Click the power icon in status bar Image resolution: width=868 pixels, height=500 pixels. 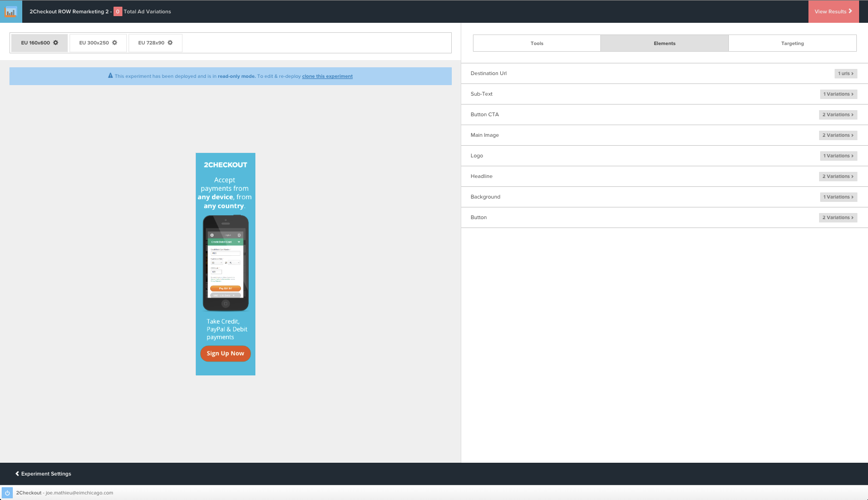pyautogui.click(x=7, y=493)
